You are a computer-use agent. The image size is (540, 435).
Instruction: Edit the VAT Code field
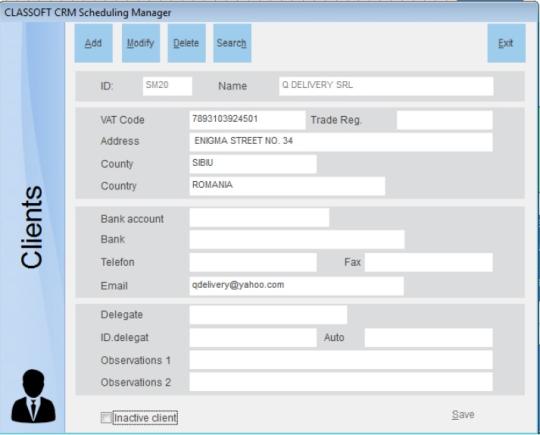[247, 120]
